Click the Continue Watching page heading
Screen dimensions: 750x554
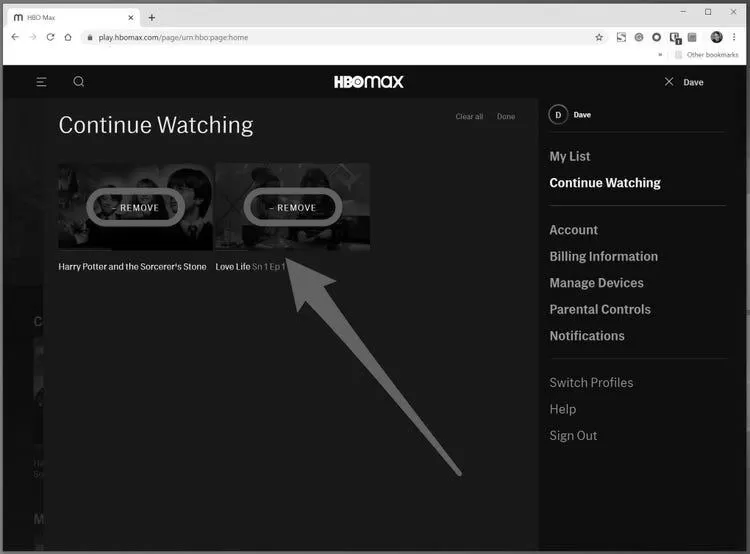pyautogui.click(x=156, y=125)
